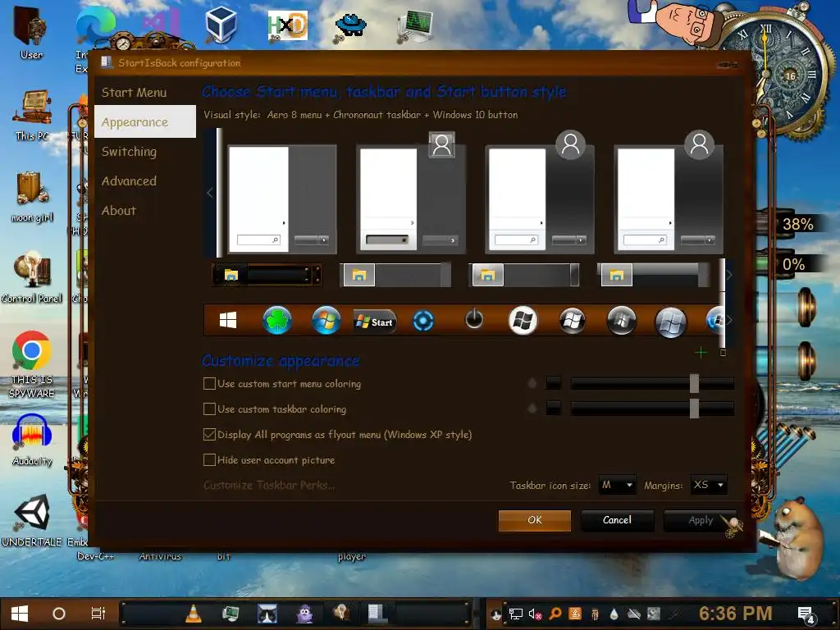Select the Windows 10 flat logo start button
840x630 pixels.
click(228, 321)
